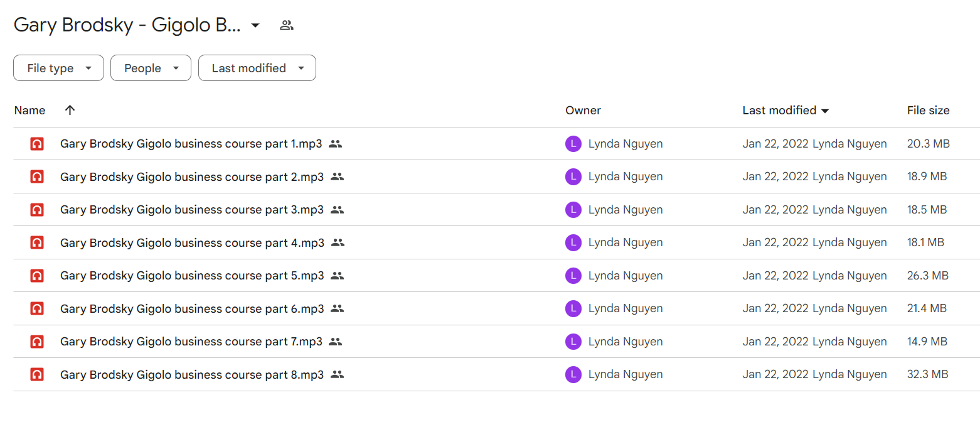Click Lynda Nguyen's avatar in part 4 row
980x439 pixels.
click(x=573, y=242)
